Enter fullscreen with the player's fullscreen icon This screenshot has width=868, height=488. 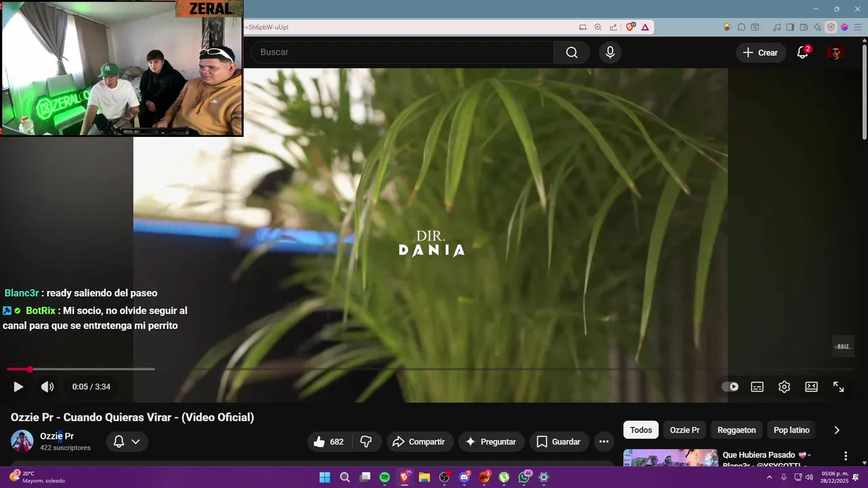click(x=839, y=386)
